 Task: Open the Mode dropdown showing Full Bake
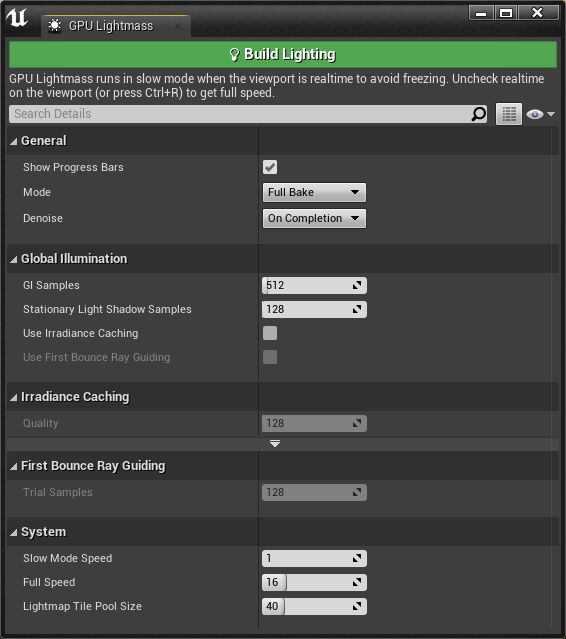[x=314, y=192]
